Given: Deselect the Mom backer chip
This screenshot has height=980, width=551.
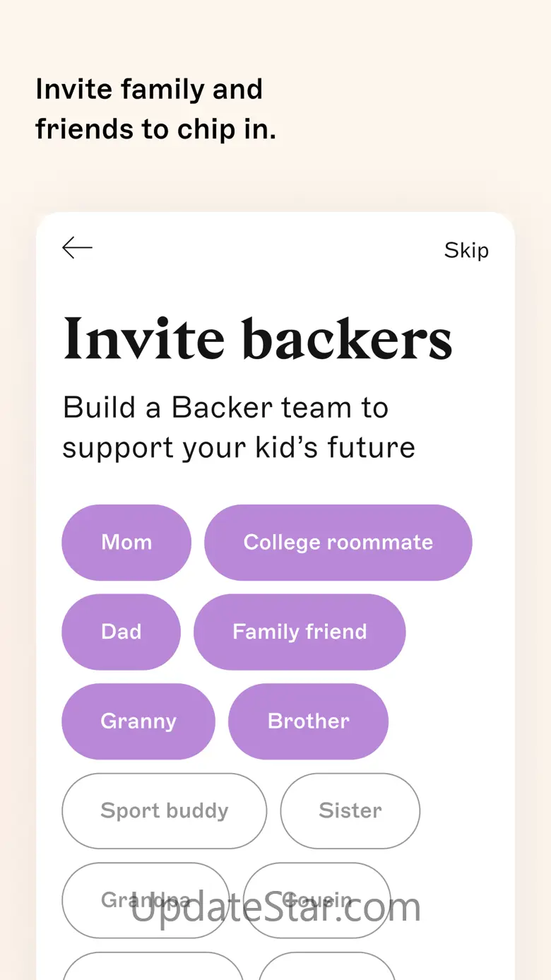Looking at the screenshot, I should (126, 542).
